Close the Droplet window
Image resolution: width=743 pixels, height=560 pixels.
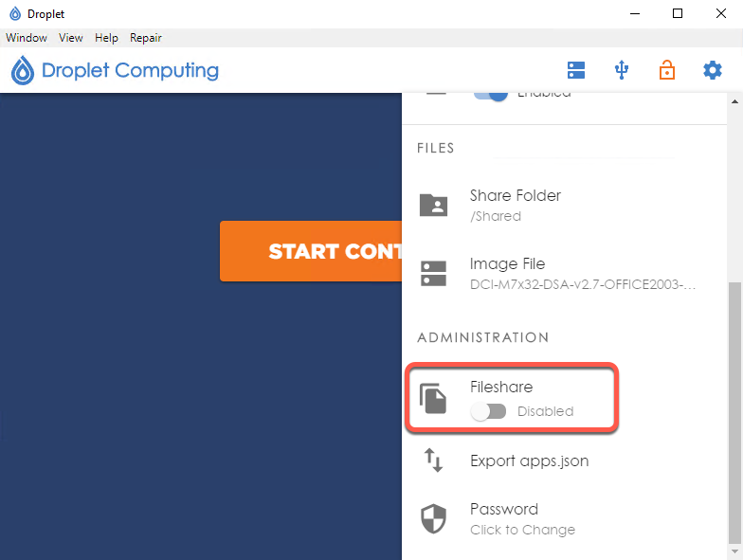tap(720, 13)
